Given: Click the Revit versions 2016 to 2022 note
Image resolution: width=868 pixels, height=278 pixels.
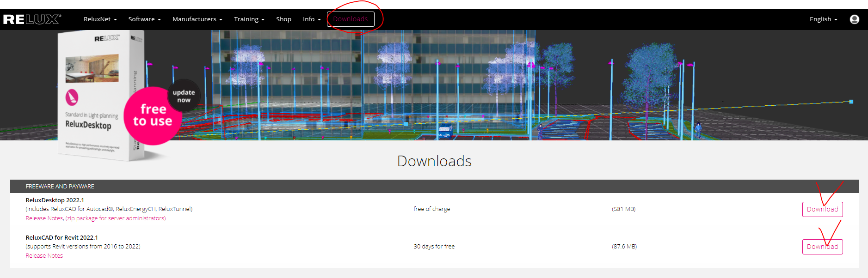Looking at the screenshot, I should 83,247.
